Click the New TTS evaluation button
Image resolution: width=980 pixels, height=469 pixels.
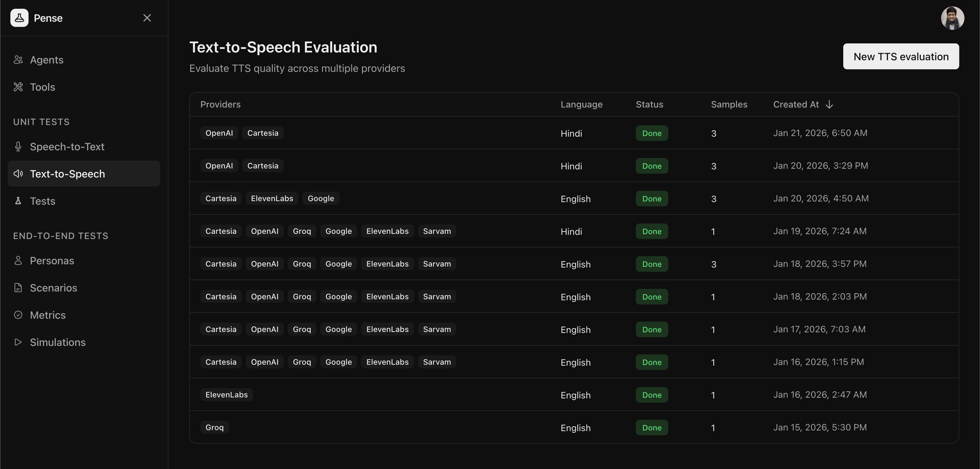(901, 56)
